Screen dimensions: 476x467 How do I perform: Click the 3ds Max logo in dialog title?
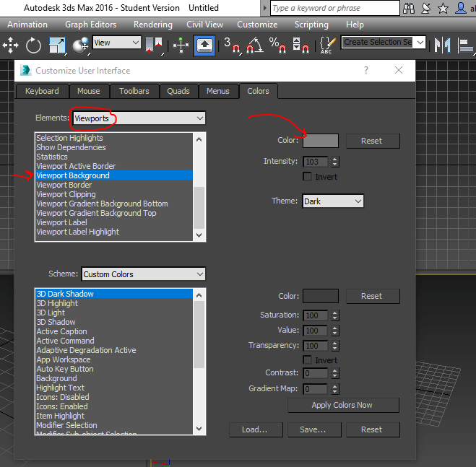tap(26, 71)
